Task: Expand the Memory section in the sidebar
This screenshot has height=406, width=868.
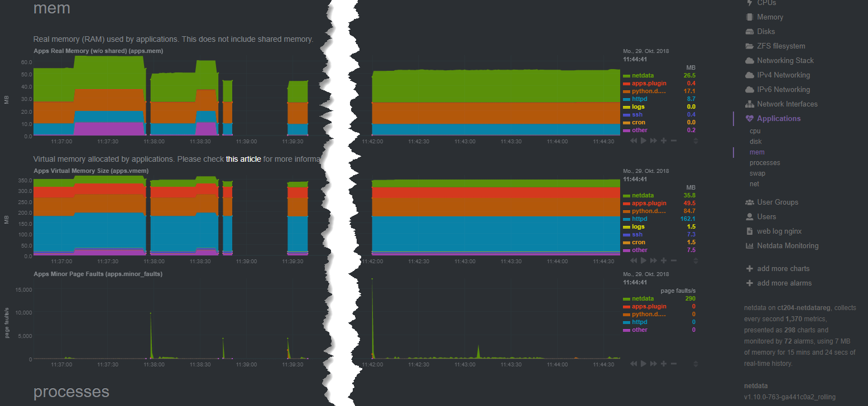Action: [769, 17]
